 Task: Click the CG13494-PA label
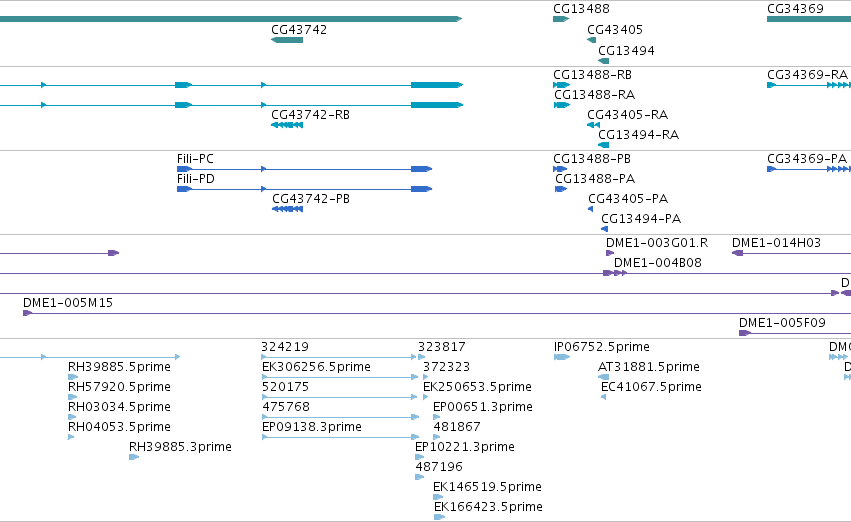click(641, 219)
